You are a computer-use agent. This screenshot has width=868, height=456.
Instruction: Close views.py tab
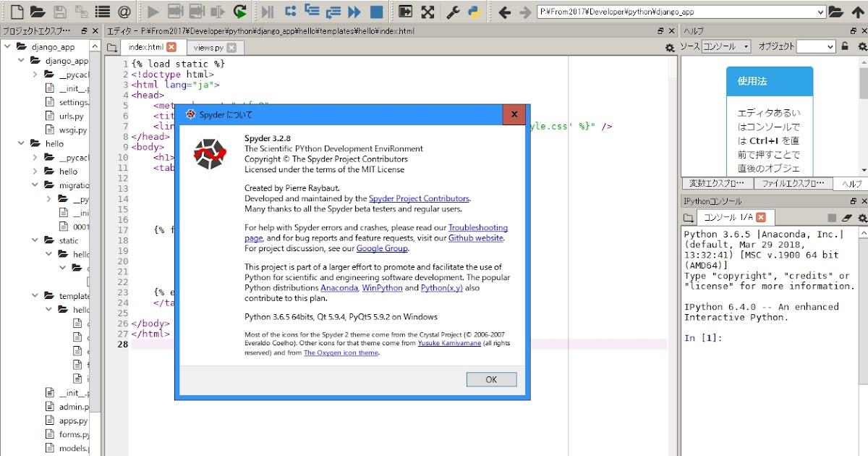coord(231,48)
